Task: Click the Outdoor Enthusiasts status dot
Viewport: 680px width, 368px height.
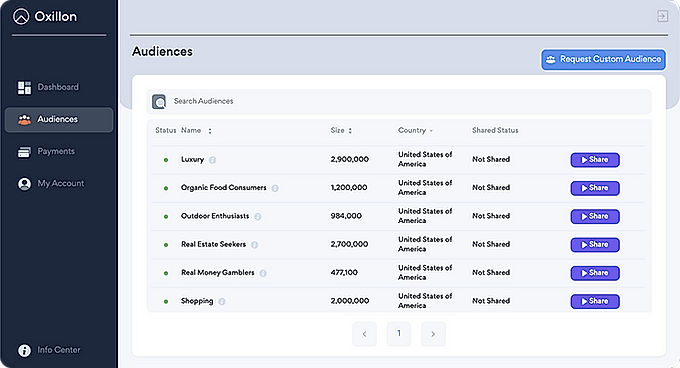Action: coord(166,217)
